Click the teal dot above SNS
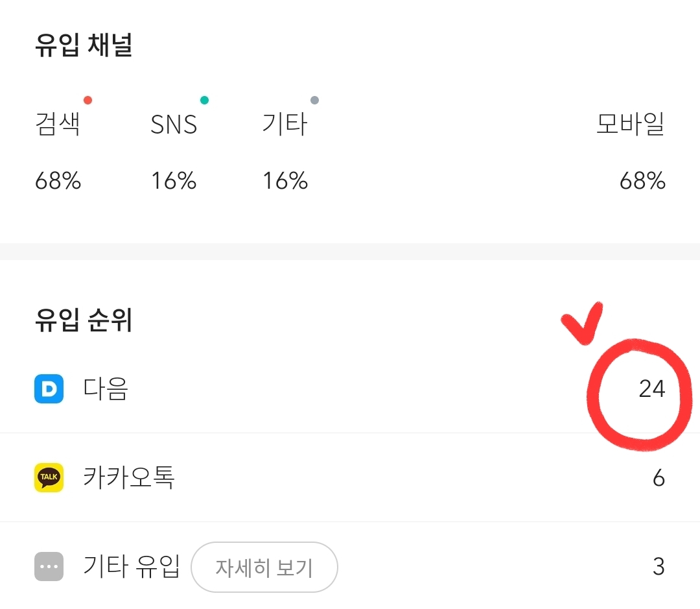Screen dimensions: 700x609 point(204,100)
